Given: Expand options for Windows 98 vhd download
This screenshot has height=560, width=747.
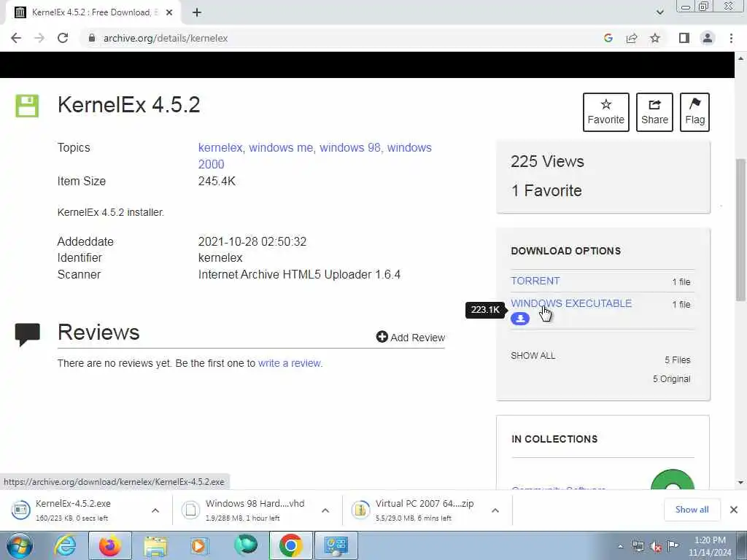Looking at the screenshot, I should 325,510.
